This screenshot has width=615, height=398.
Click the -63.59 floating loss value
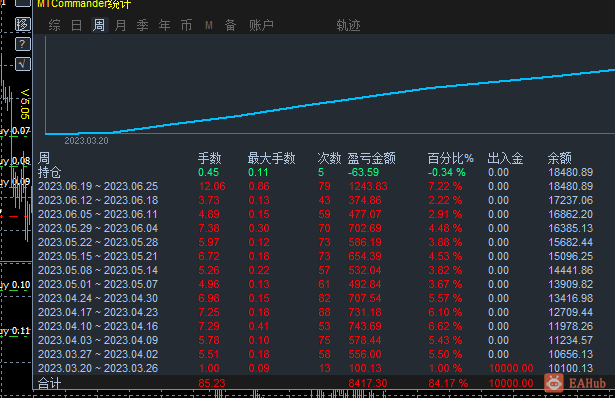[363, 172]
